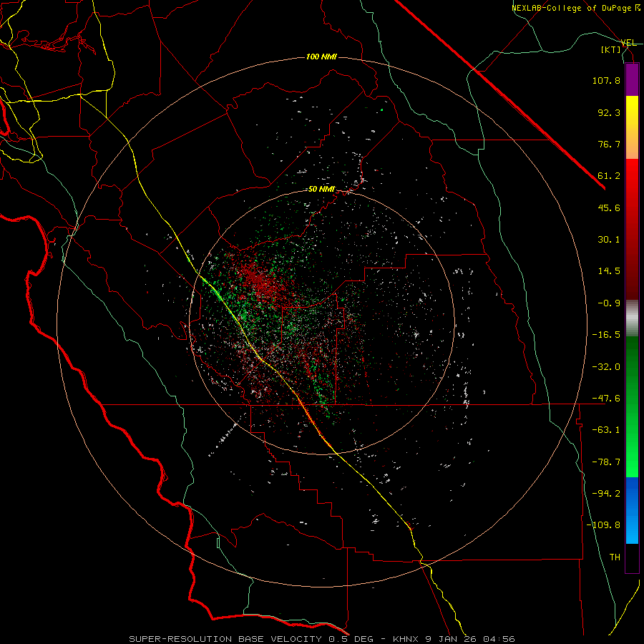Screen dimensions: 644x644
Task: Click the 76.7 velocity scale value
Action: tap(609, 144)
